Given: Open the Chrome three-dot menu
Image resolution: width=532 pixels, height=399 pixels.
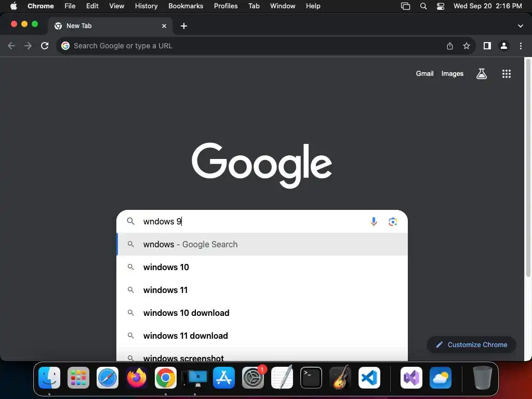Looking at the screenshot, I should click(521, 46).
